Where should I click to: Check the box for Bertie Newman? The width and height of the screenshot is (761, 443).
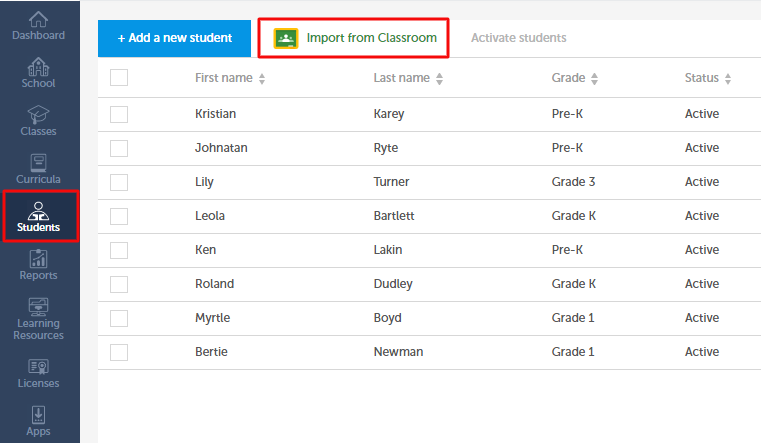(x=119, y=352)
